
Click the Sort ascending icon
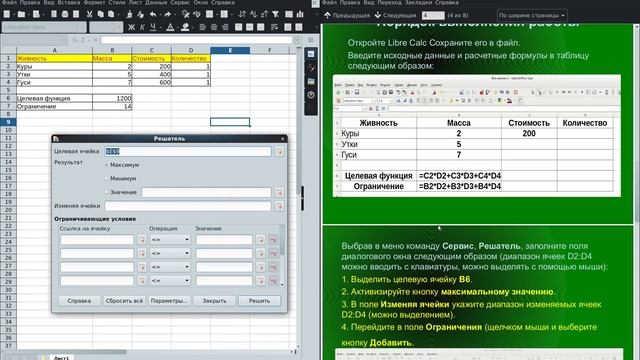tap(253, 14)
